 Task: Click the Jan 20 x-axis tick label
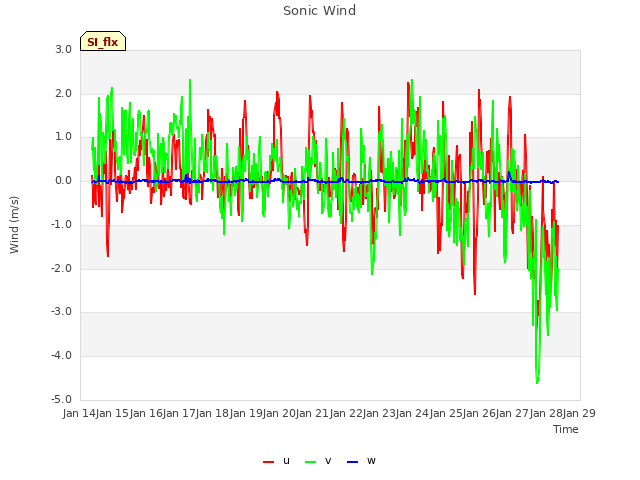click(x=279, y=413)
